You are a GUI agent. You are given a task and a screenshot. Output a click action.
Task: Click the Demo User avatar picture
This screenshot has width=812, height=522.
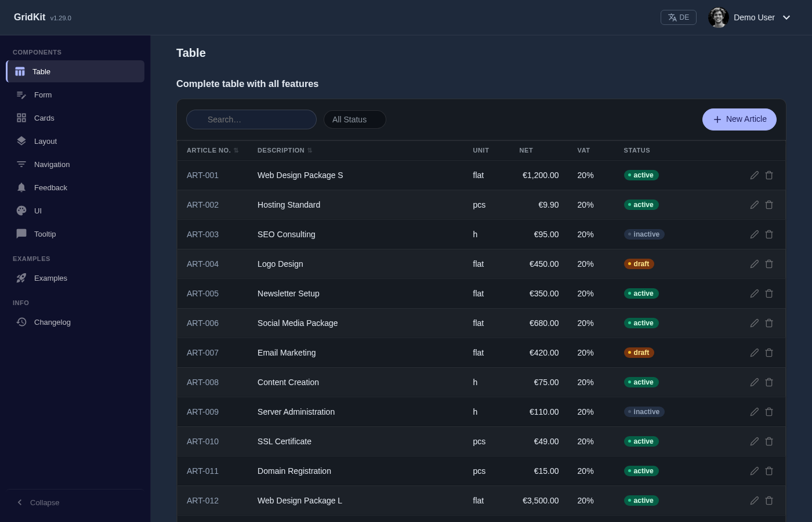719,17
